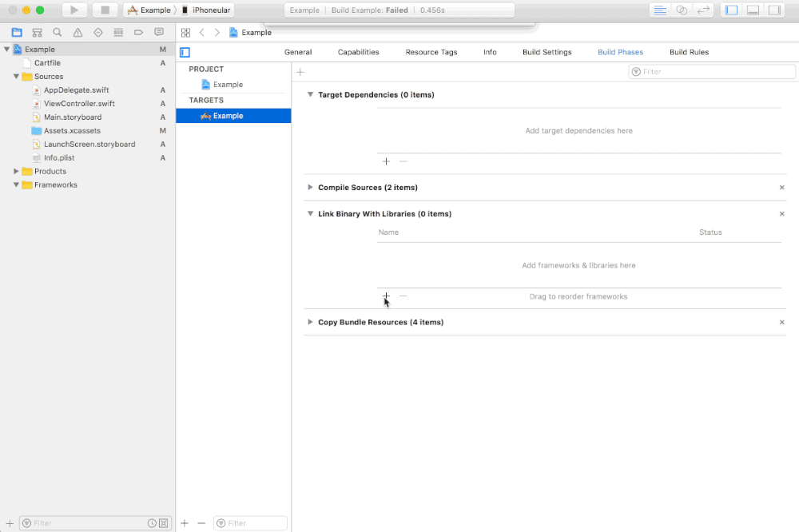
Task: Focus the build phases Filter field
Action: 712,72
